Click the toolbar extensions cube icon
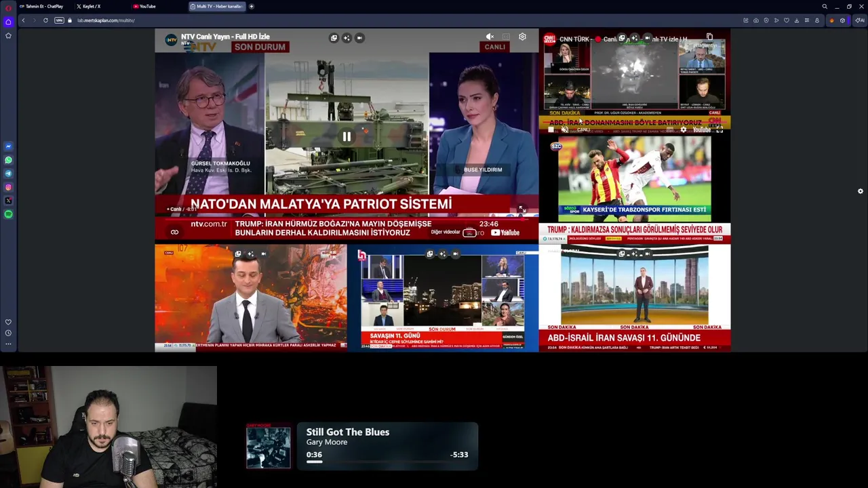This screenshot has width=868, height=488. tap(842, 20)
